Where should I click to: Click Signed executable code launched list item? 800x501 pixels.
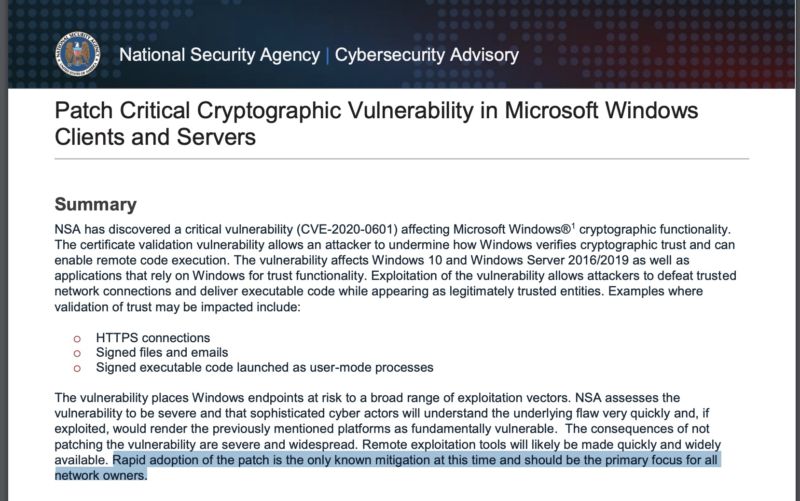pyautogui.click(x=264, y=367)
